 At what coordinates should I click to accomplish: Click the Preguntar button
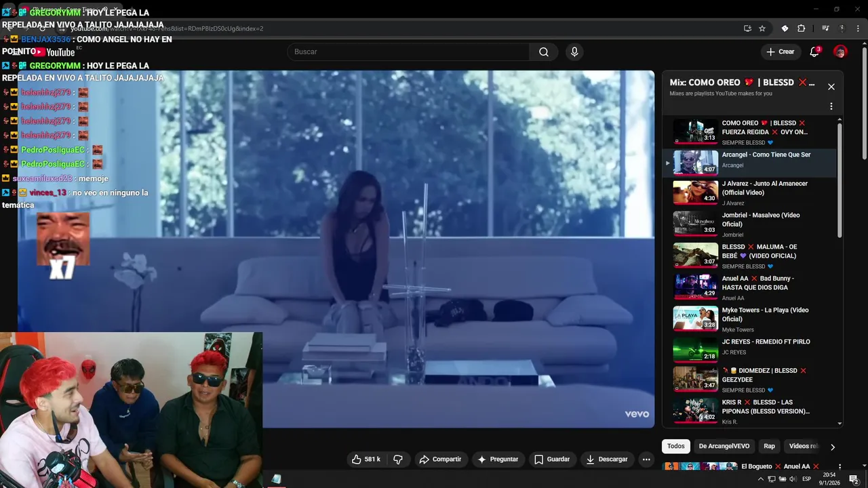pos(498,460)
